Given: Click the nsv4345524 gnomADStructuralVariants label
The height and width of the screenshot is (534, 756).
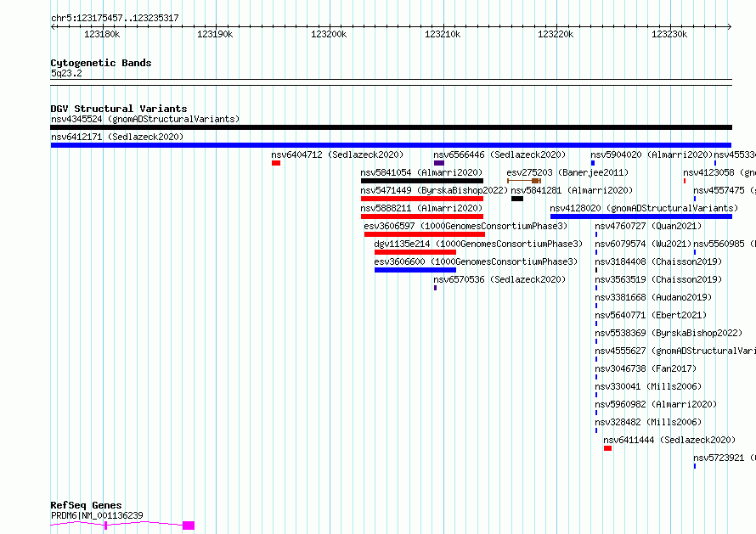Looking at the screenshot, I should (145, 119).
